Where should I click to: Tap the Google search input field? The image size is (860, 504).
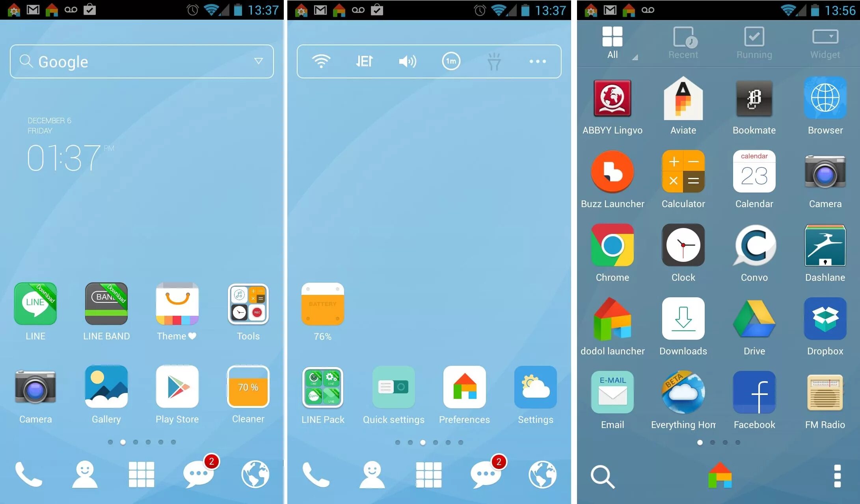[x=142, y=61]
